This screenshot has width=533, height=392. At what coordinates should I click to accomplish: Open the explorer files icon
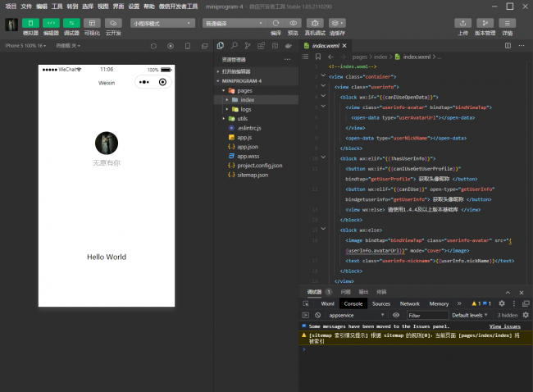point(221,46)
